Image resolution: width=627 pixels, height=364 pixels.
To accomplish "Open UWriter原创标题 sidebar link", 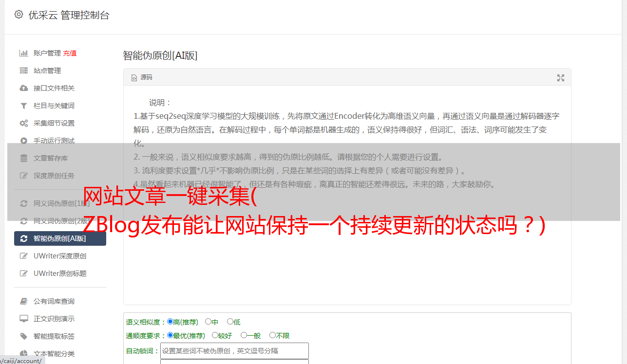I will click(x=60, y=273).
